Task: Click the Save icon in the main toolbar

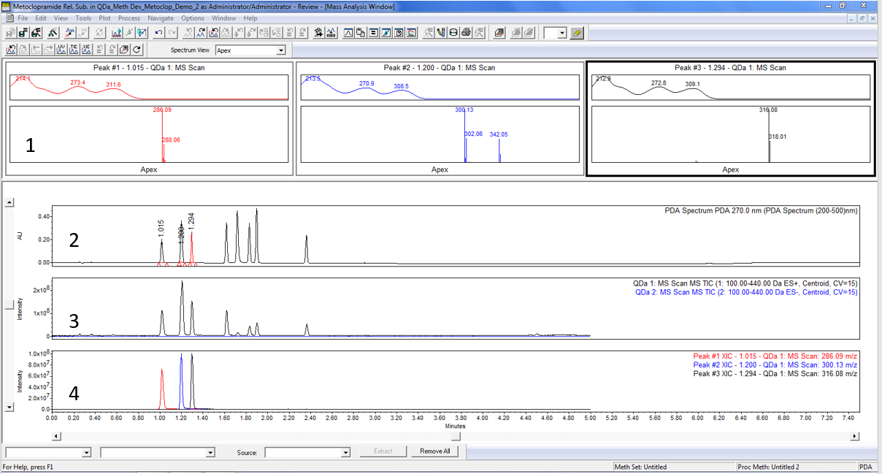Action: pyautogui.click(x=23, y=33)
